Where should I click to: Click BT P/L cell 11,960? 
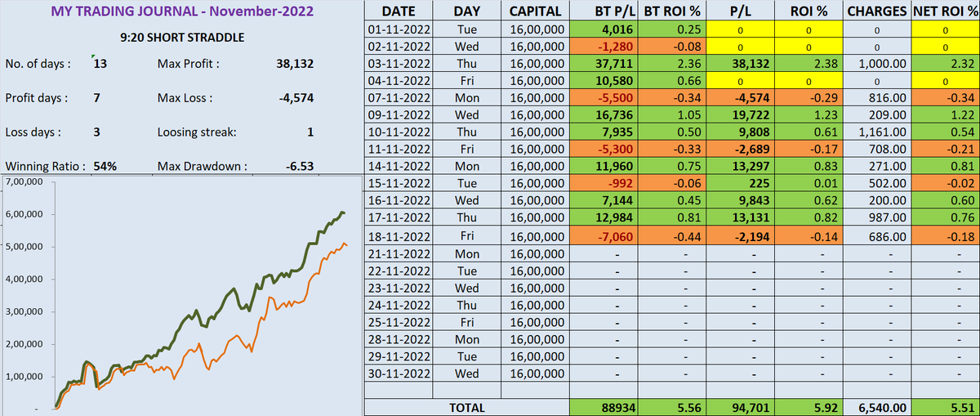(605, 166)
